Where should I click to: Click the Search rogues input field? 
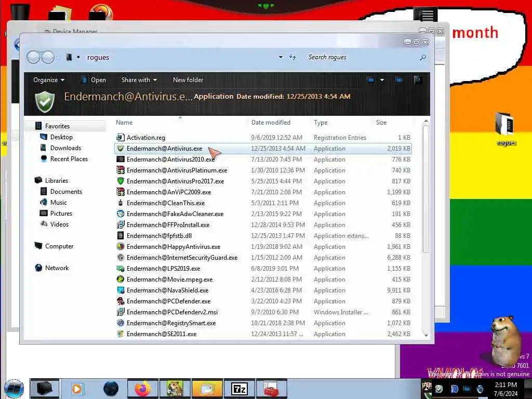pos(362,57)
